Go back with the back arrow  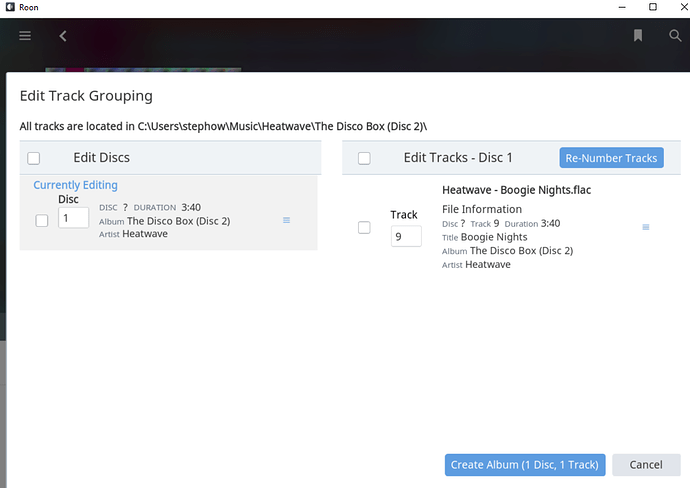pos(63,36)
